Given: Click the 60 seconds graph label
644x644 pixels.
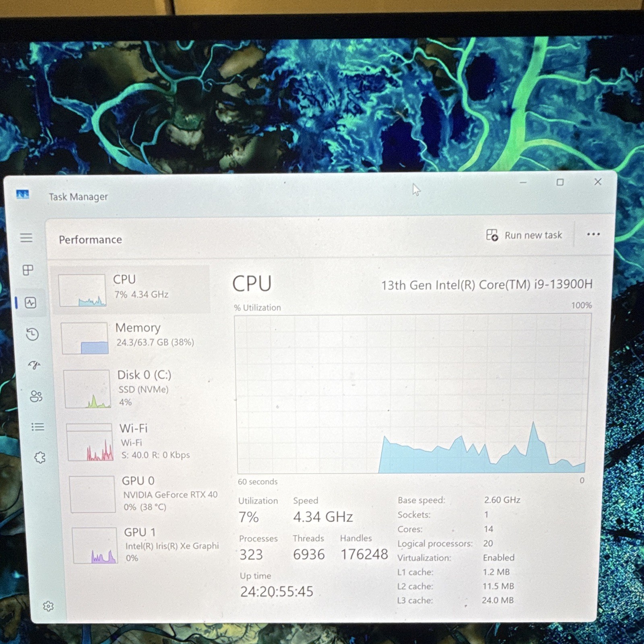Looking at the screenshot, I should (258, 481).
